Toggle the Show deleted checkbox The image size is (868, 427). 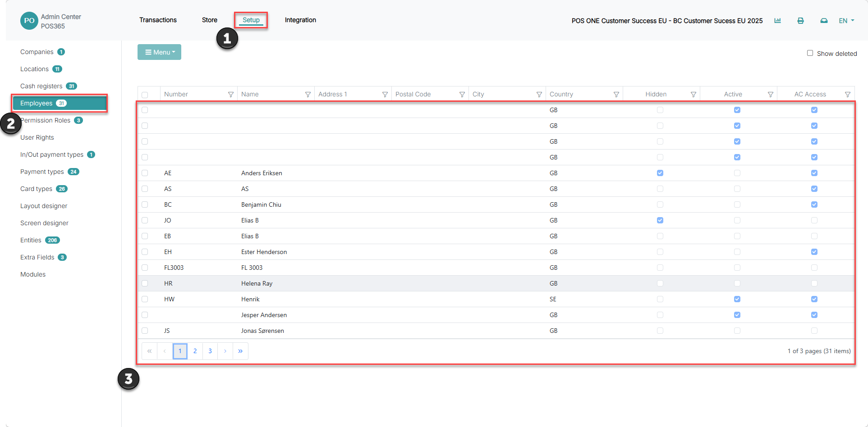pos(810,53)
